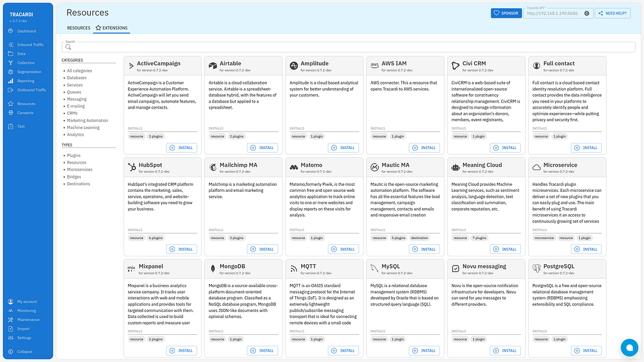Click the Monitoring icon in sidebar
The width and height of the screenshot is (644, 362).
pyautogui.click(x=11, y=311)
